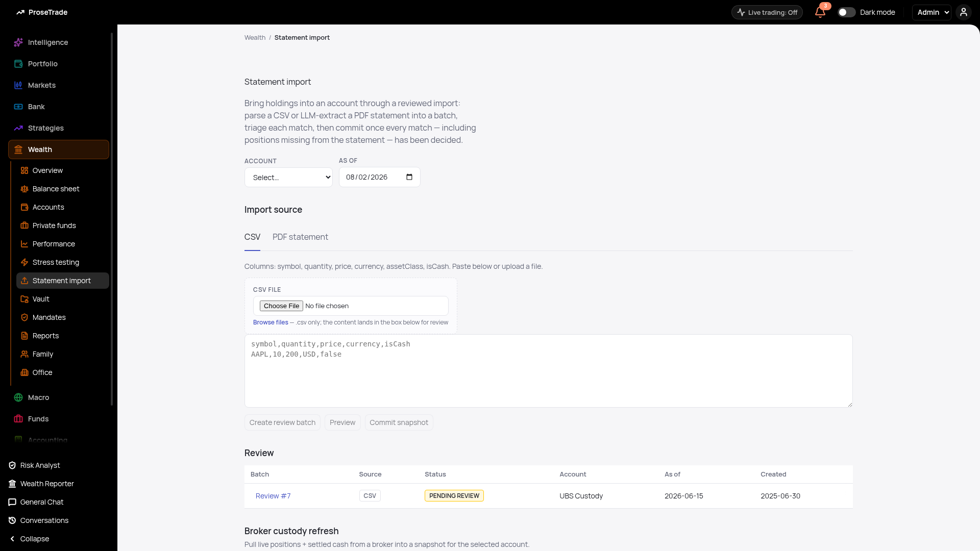Click into the CSV paste textarea
Screen dimensions: 980x551
[548, 371]
